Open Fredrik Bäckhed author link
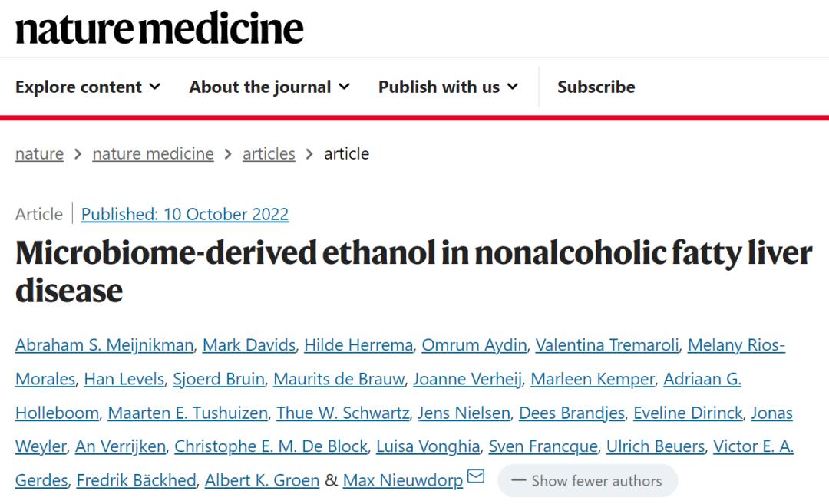 point(137,480)
